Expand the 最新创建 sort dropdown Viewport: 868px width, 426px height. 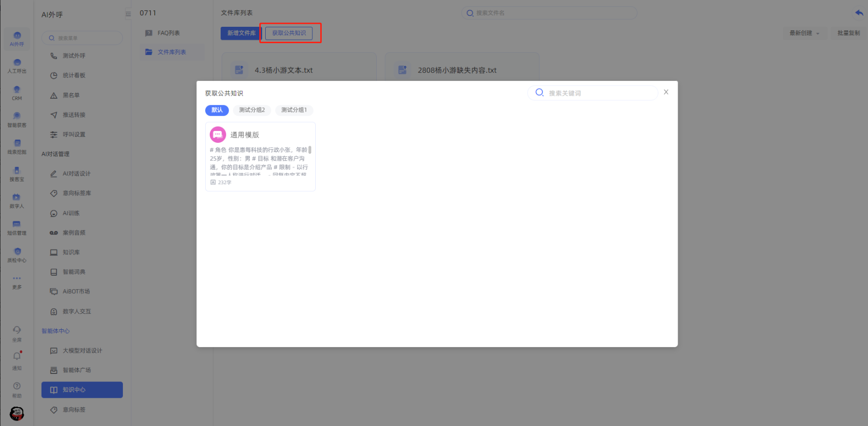[x=804, y=33]
